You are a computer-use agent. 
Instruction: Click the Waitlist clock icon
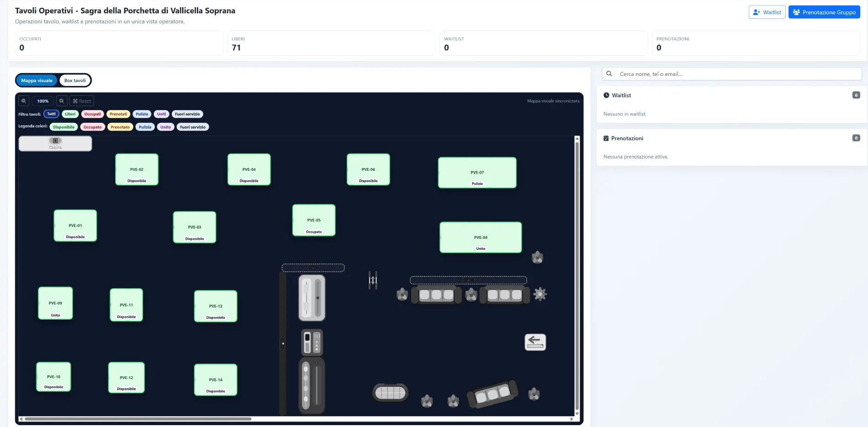[606, 95]
